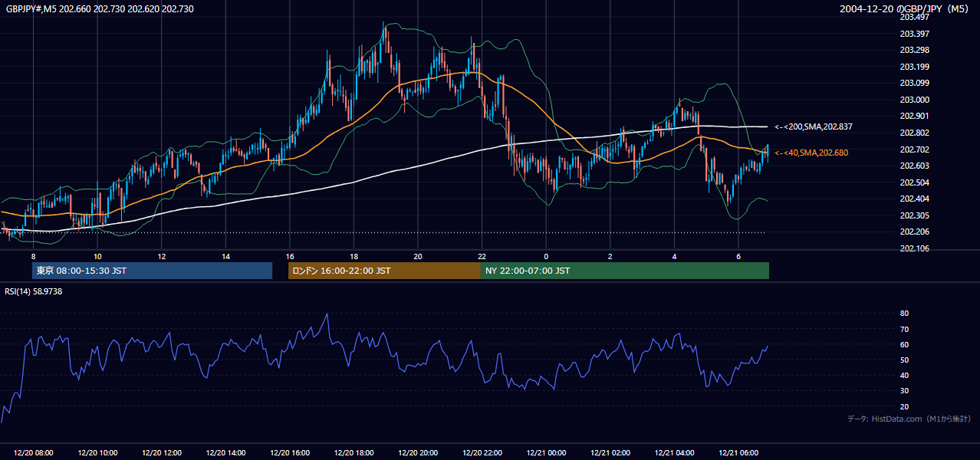Click the RSI(14) 58.9738 indicator label
980x460 pixels.
34,291
